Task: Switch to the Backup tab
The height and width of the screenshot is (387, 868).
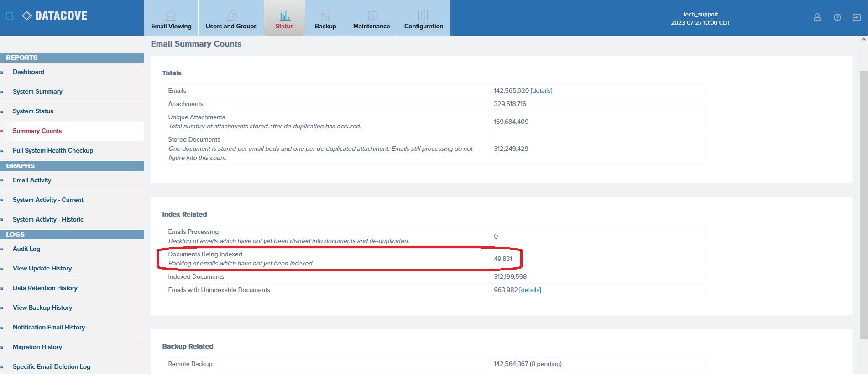Action: click(325, 20)
